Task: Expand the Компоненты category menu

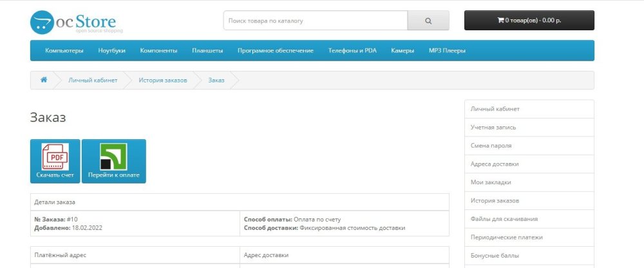Action: (x=158, y=51)
